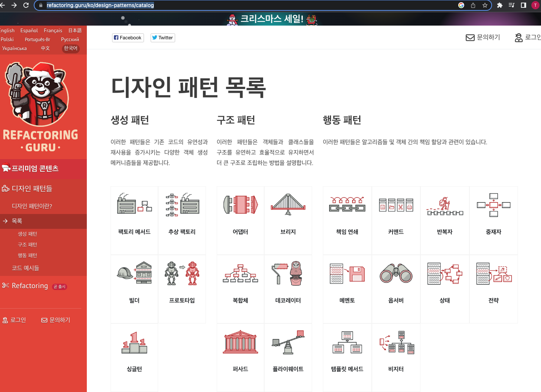Open the browser media control icon
The width and height of the screenshot is (541, 392).
(x=511, y=5)
